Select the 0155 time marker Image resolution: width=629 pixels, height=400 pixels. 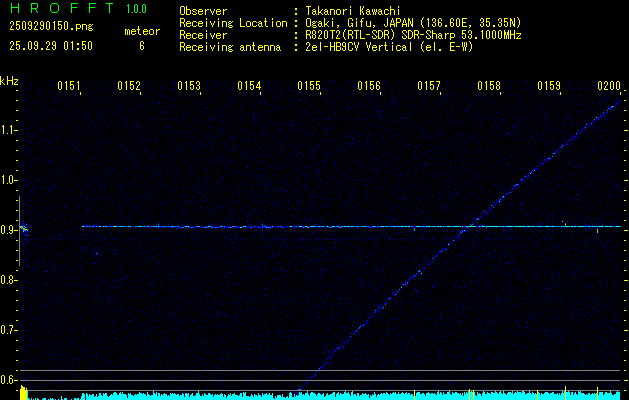tap(309, 87)
